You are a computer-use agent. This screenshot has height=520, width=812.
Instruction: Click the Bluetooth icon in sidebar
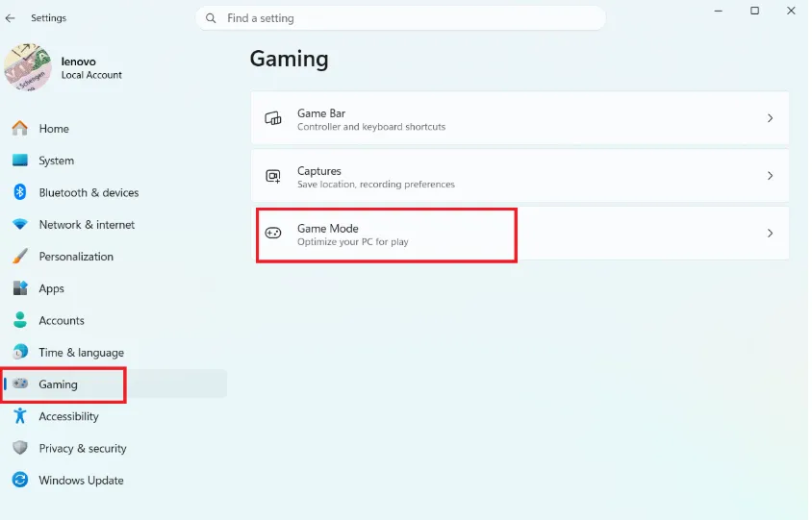[x=19, y=192]
